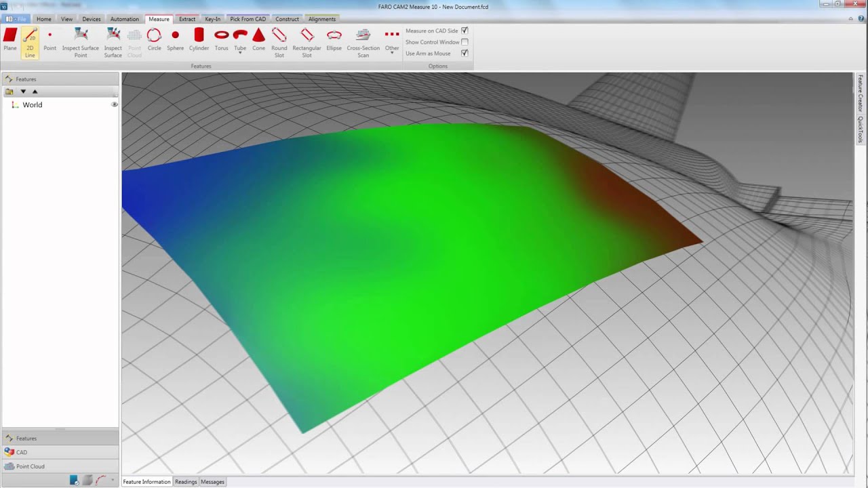Open the panel overflow dropdown arrow at bottom-left

[x=113, y=481]
